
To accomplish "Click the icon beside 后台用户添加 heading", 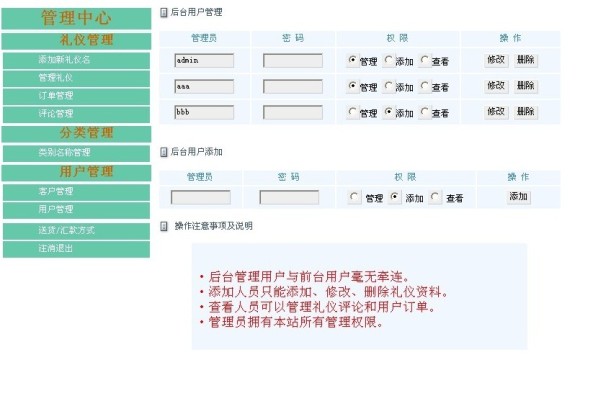I will 164,152.
